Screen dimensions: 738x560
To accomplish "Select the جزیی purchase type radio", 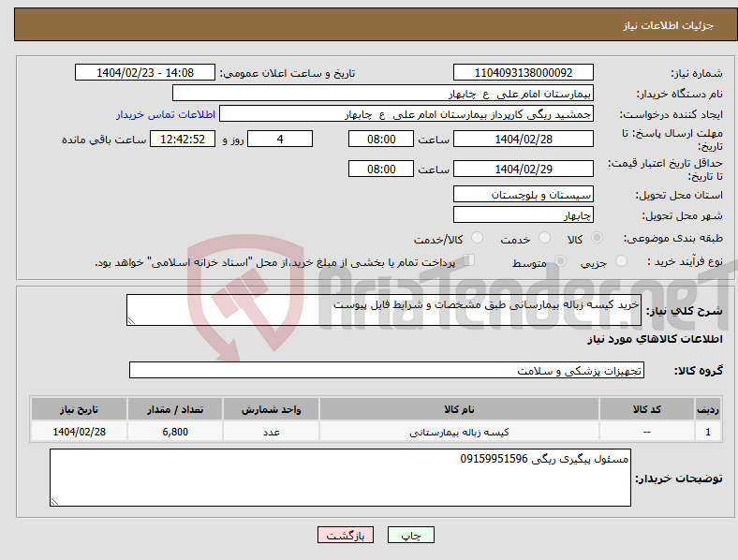I will point(621,260).
